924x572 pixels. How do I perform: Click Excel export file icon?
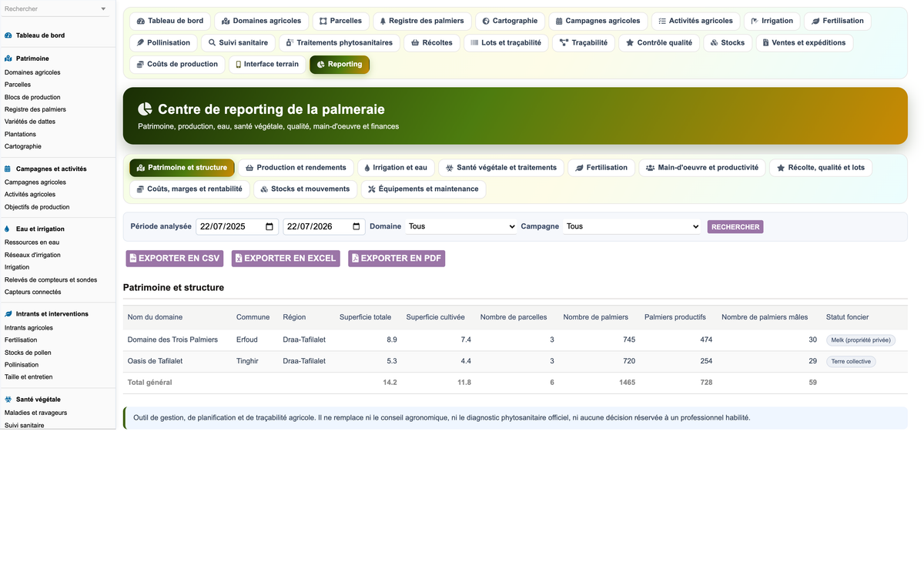239,258
